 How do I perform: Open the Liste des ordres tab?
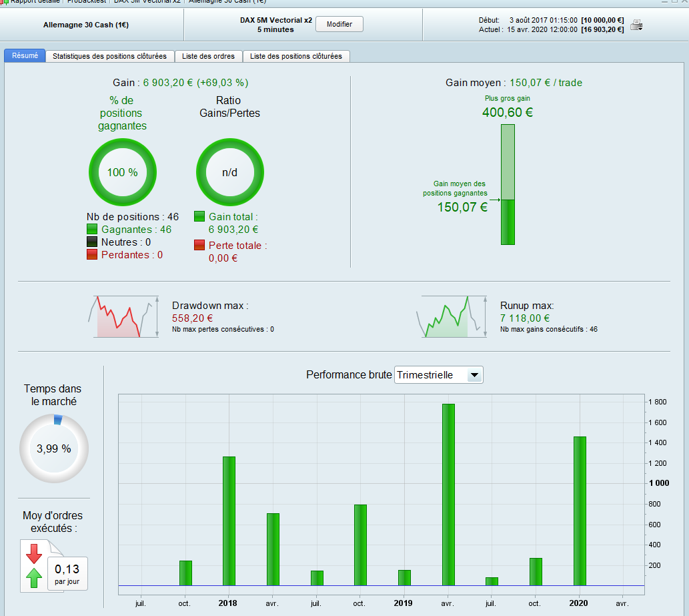point(208,56)
